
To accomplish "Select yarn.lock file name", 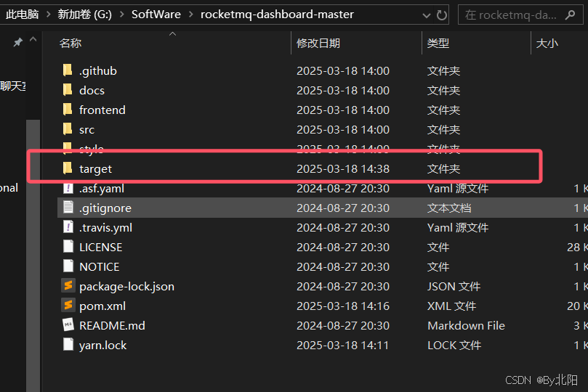I will pyautogui.click(x=102, y=346).
